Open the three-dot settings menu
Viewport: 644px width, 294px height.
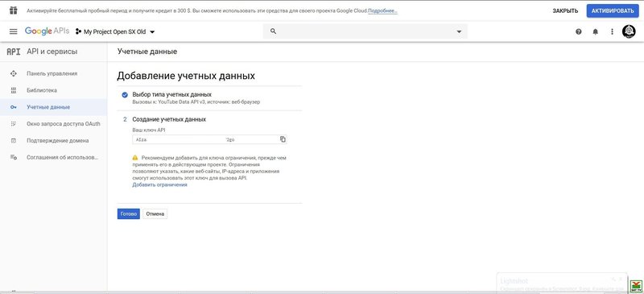tap(612, 31)
